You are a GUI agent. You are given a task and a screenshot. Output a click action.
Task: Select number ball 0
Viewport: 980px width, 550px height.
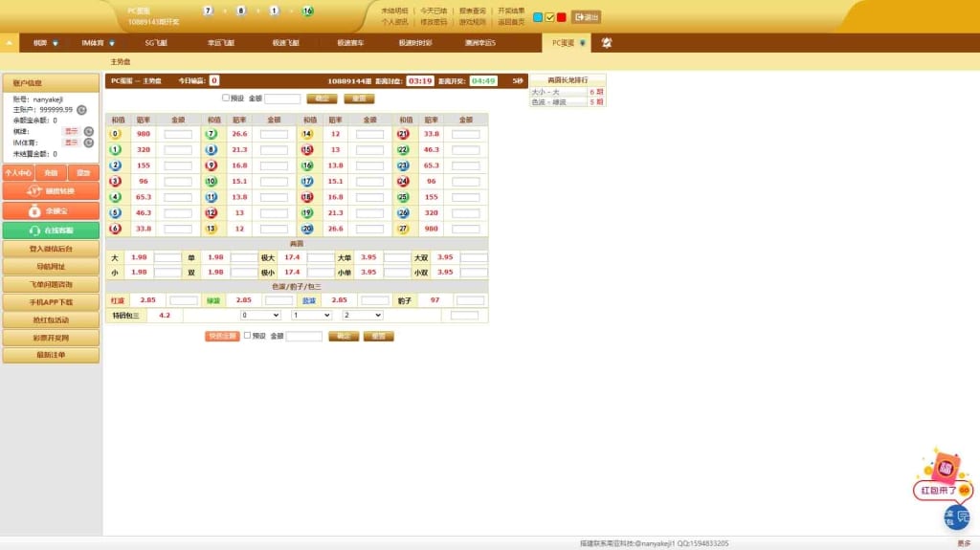pyautogui.click(x=115, y=134)
